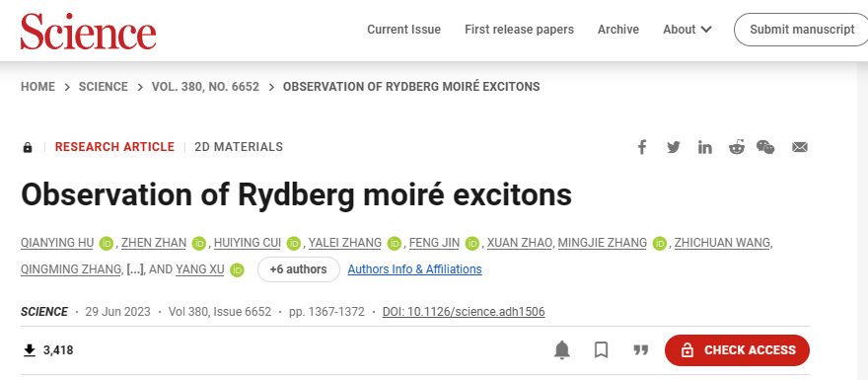Bookmark this article

[601, 350]
